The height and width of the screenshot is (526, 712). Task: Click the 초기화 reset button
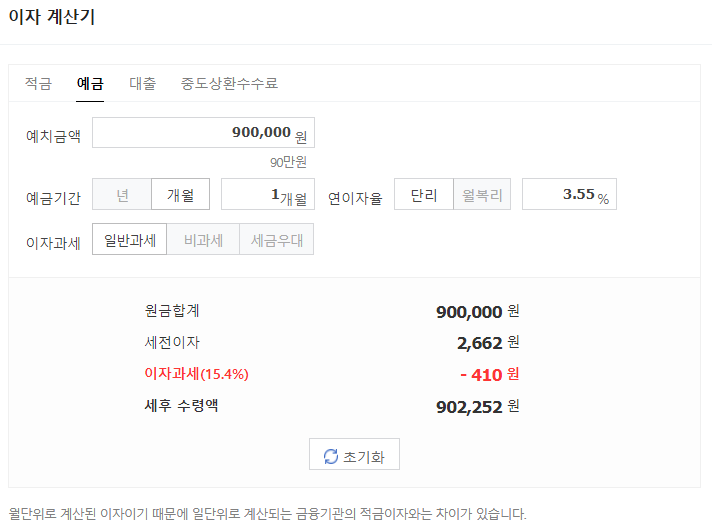pyautogui.click(x=354, y=454)
